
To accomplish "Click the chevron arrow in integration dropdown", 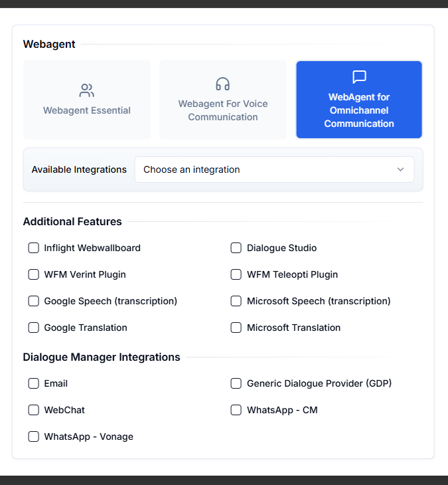I will pyautogui.click(x=400, y=169).
